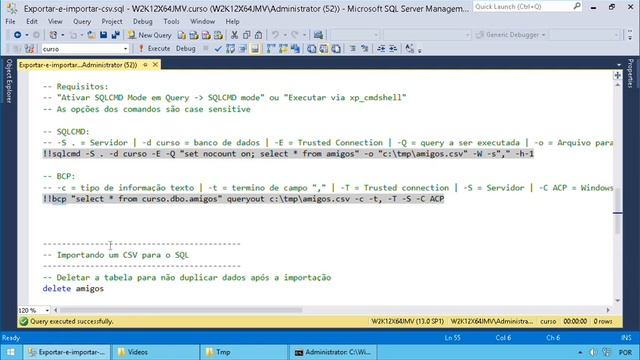Toggle Include Client Statistics
The image size is (640, 360).
coord(295,49)
